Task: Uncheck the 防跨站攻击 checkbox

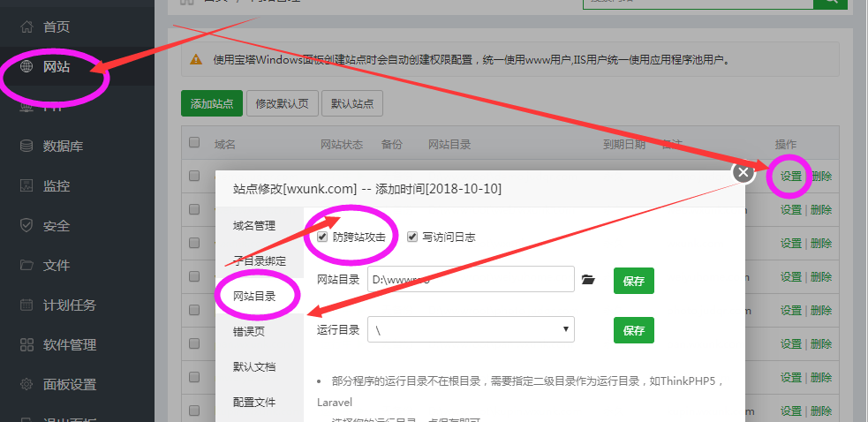Action: click(322, 237)
